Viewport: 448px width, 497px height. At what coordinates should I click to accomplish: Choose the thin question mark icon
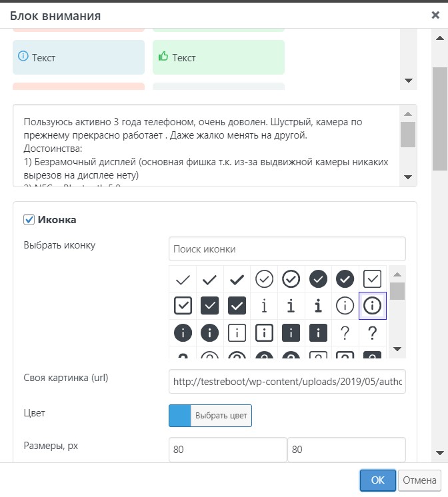(345, 333)
